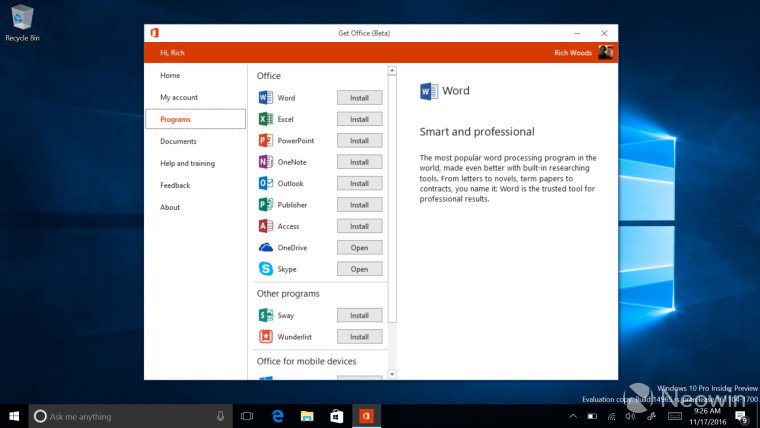
Task: Minimize the Get Office window
Action: point(577,33)
